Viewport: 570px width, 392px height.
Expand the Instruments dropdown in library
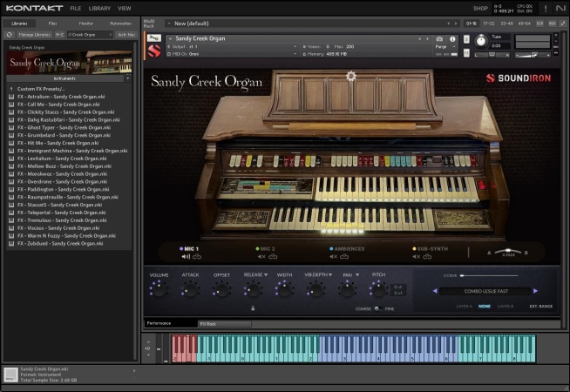click(x=127, y=78)
